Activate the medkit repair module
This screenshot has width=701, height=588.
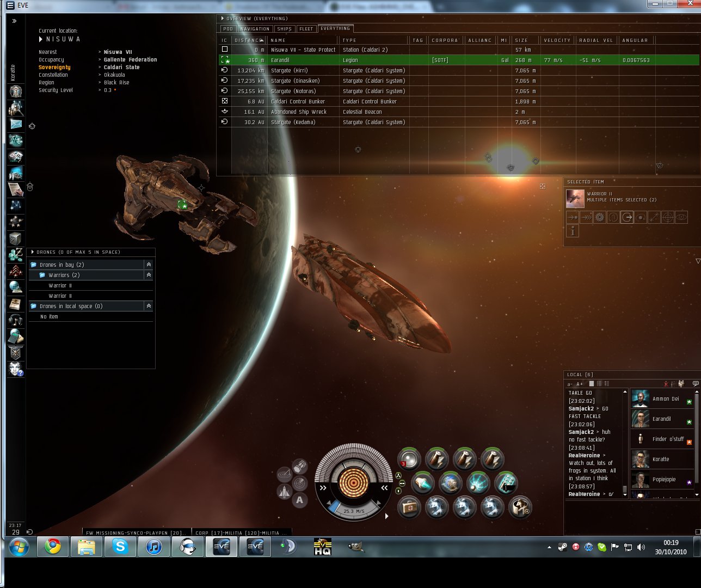pyautogui.click(x=409, y=507)
